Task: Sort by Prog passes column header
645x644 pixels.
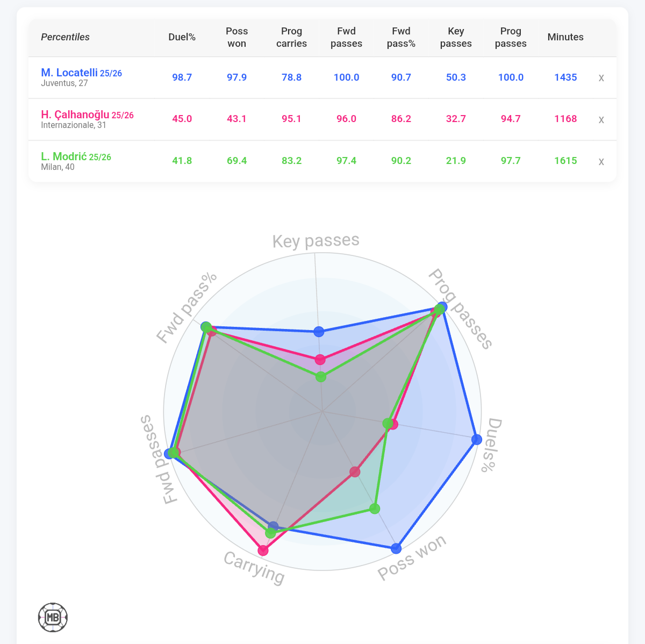Action: click(511, 37)
